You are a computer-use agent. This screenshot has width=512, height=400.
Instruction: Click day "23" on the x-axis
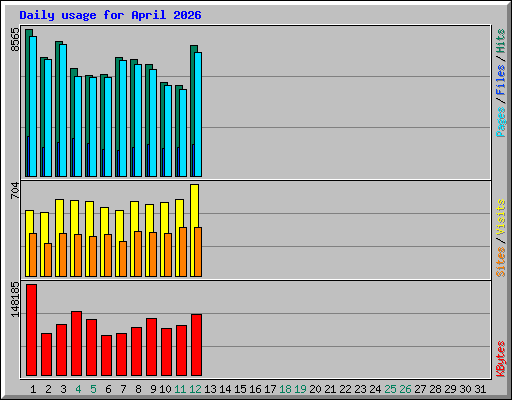360,389
